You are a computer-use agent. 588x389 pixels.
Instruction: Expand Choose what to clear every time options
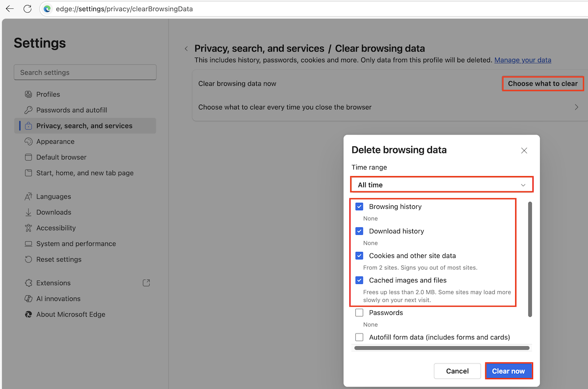[x=576, y=107]
